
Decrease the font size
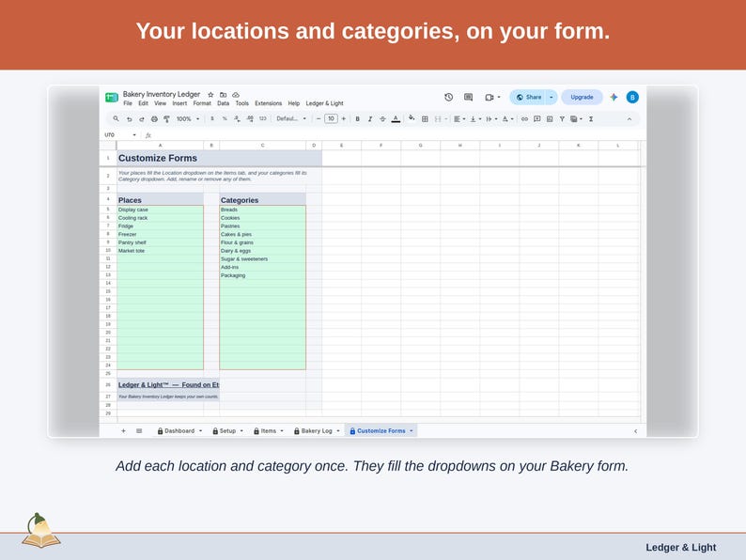[x=319, y=119]
